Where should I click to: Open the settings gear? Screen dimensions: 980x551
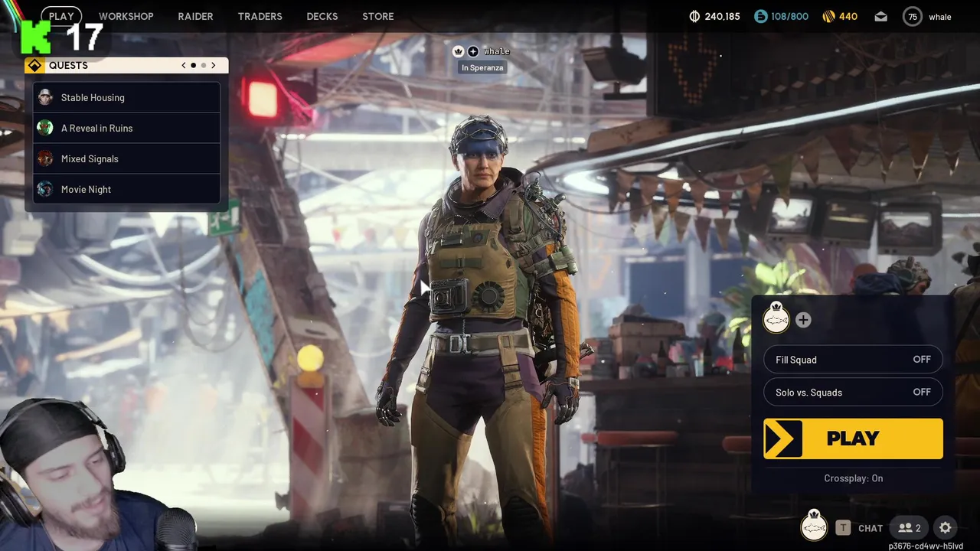[x=946, y=528]
